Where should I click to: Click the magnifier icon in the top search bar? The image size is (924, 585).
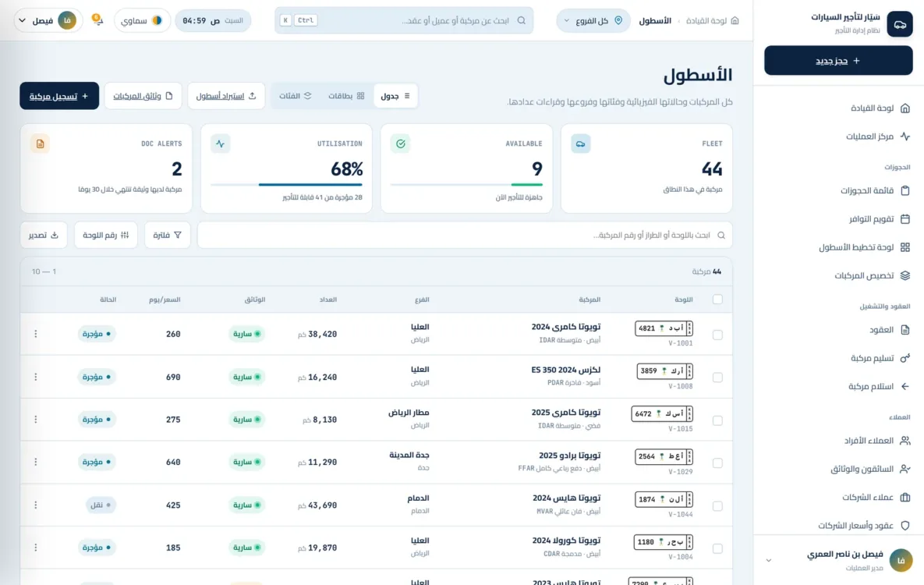(x=522, y=20)
